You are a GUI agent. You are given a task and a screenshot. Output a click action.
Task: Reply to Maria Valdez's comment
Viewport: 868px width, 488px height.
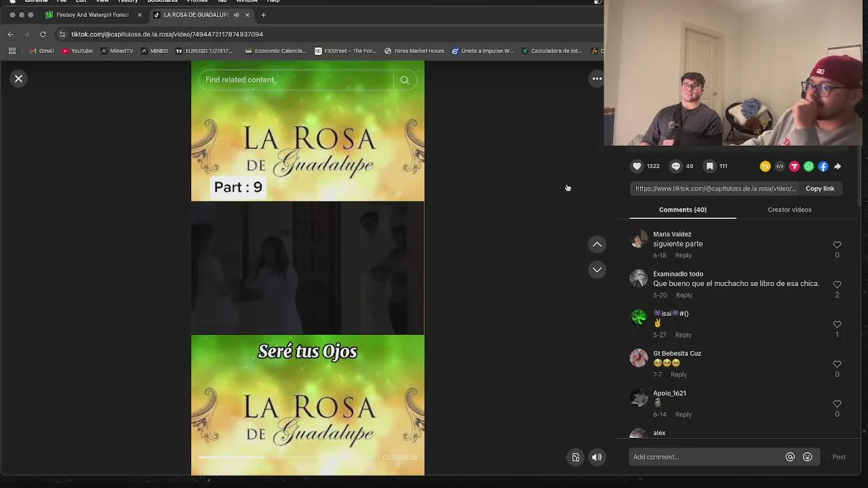pos(683,256)
